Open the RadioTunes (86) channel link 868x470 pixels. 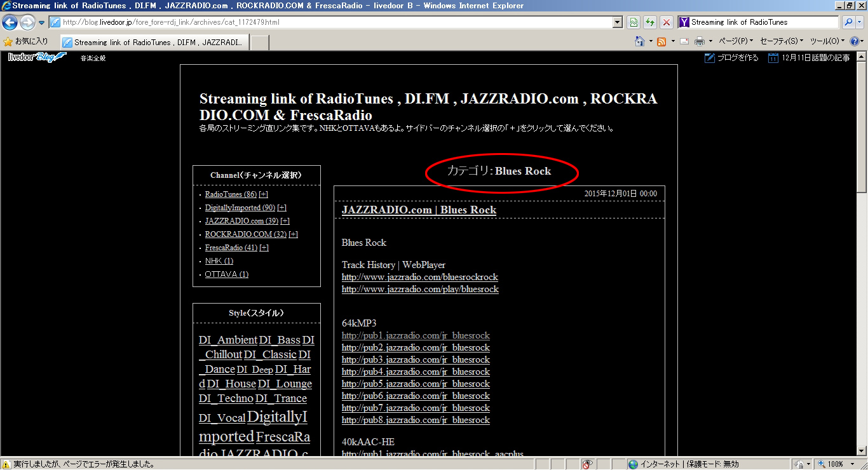pos(231,194)
